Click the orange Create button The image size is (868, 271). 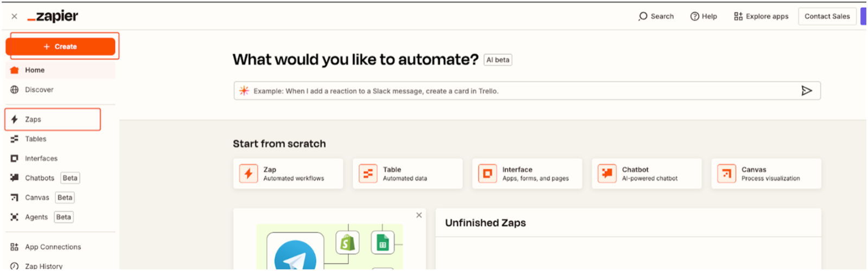tap(60, 47)
